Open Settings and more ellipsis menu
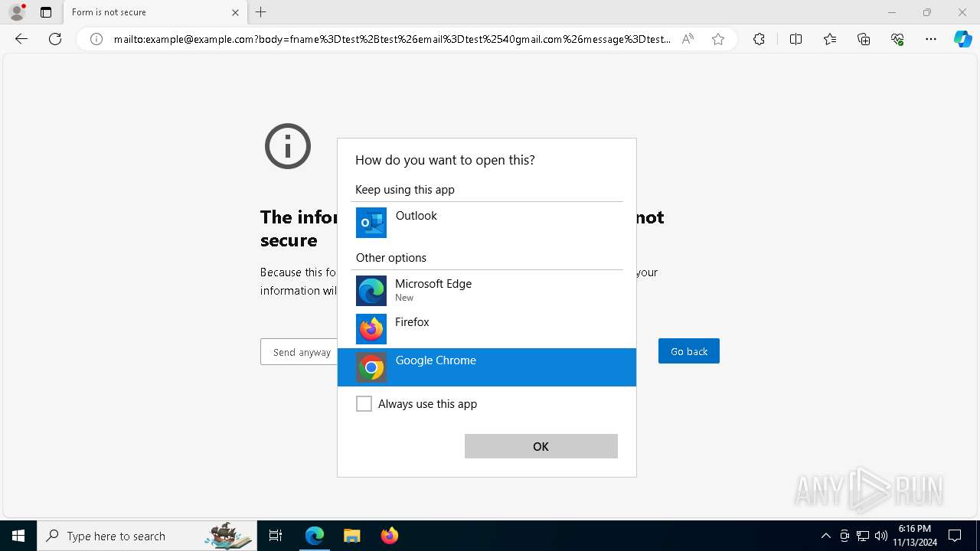The image size is (980, 551). [x=931, y=39]
